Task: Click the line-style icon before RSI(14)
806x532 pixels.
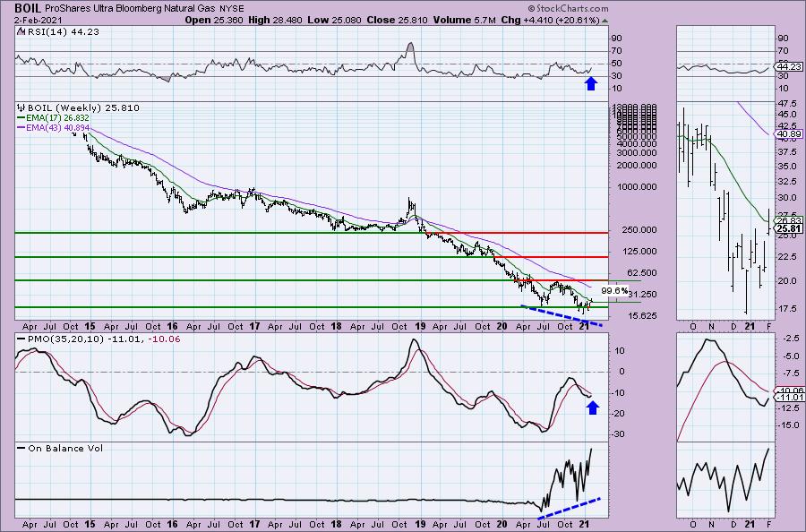Action: pyautogui.click(x=21, y=31)
